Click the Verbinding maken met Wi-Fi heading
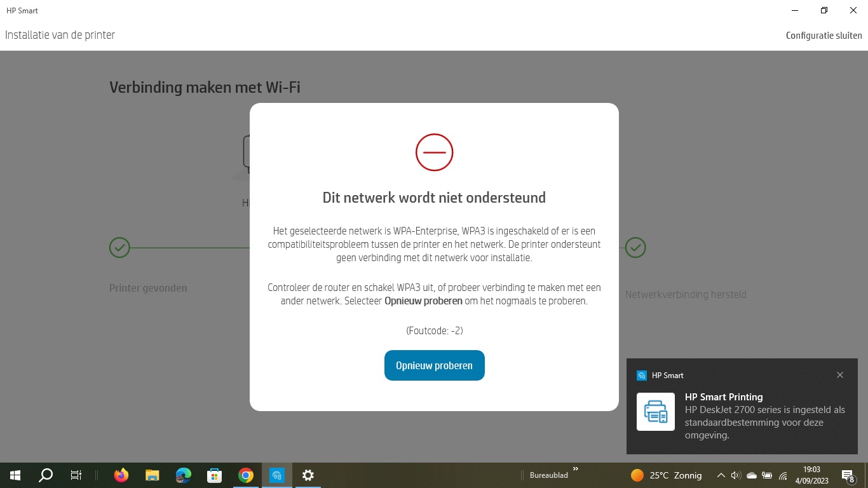The image size is (868, 488). [205, 87]
